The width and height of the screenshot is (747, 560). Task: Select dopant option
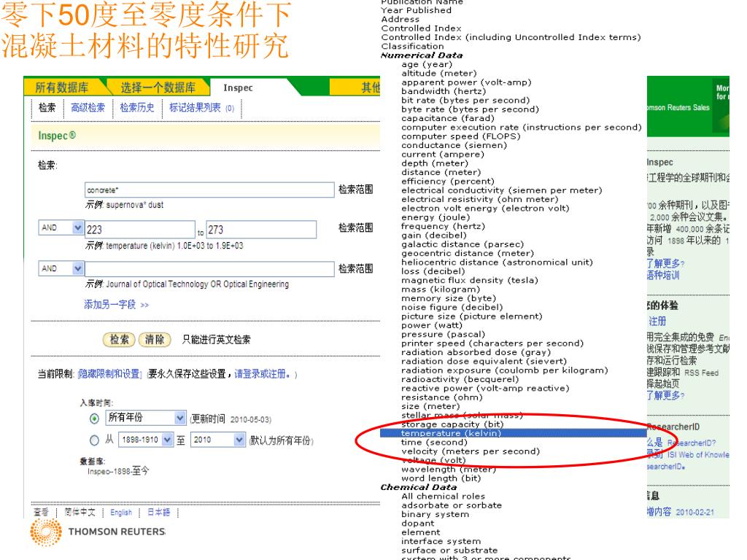(x=417, y=524)
